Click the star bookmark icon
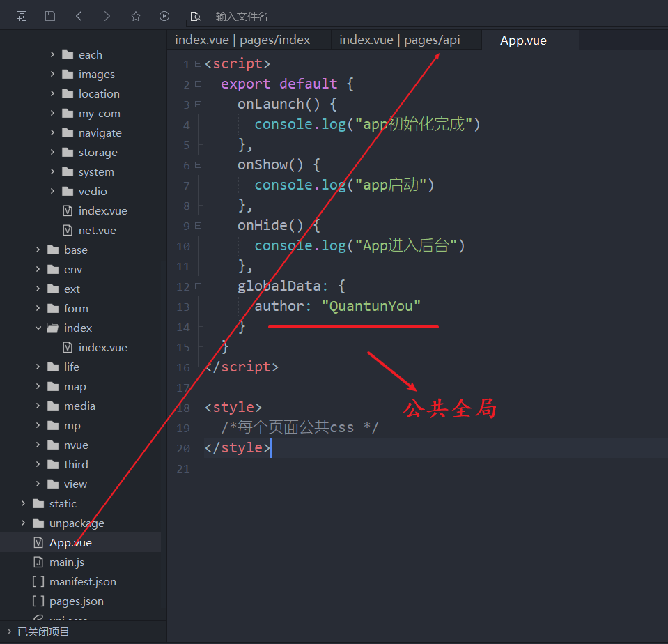The width and height of the screenshot is (668, 644). pos(135,16)
